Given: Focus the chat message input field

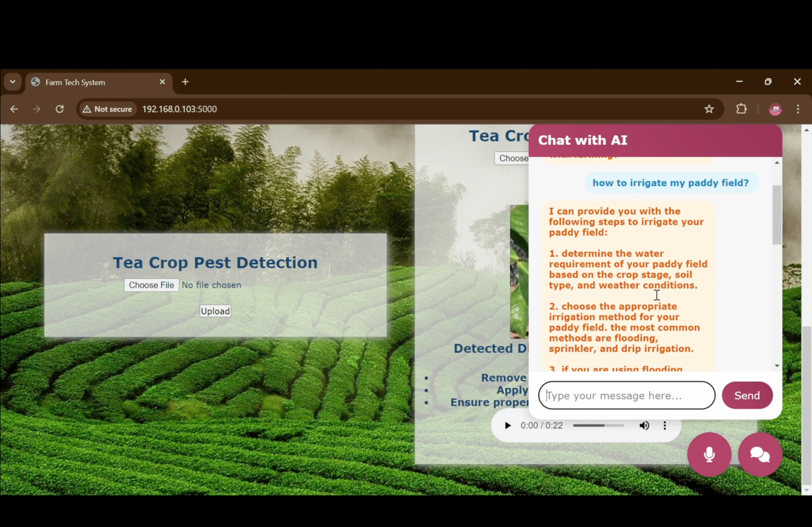Looking at the screenshot, I should pyautogui.click(x=626, y=396).
